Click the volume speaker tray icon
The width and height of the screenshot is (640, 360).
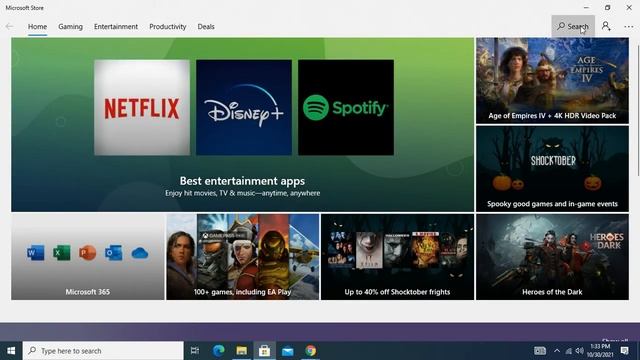point(580,351)
